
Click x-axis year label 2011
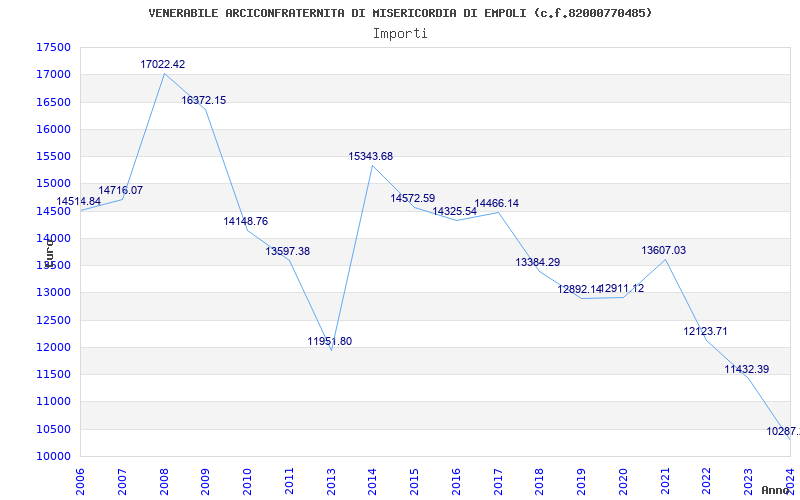click(x=289, y=481)
